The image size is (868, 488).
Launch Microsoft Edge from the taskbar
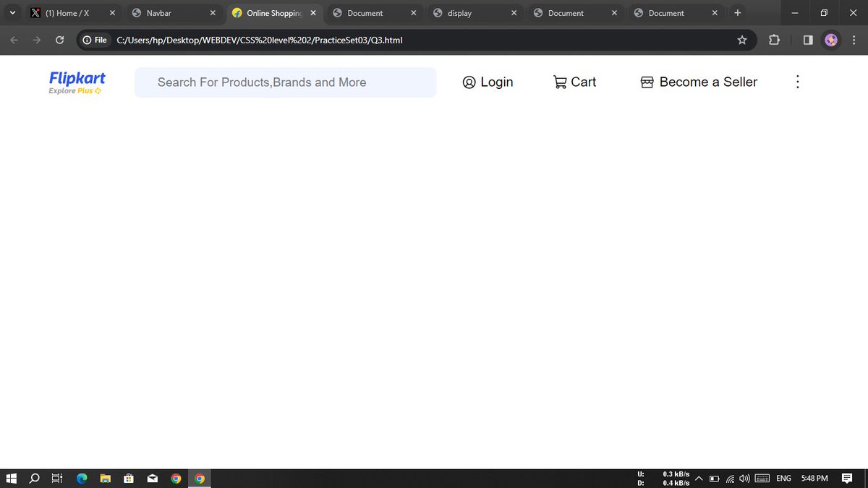pos(82,479)
